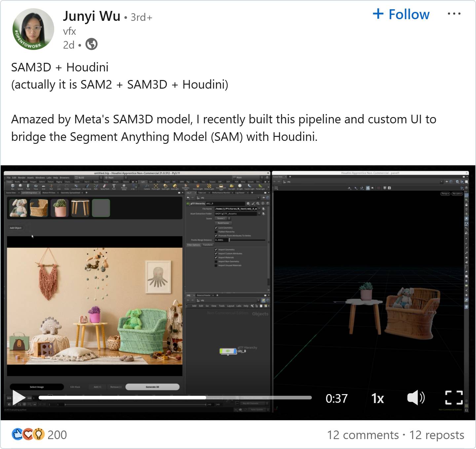Image resolution: width=476 pixels, height=449 pixels.
Task: Open the No cam camera dropdown
Action: [x=457, y=194]
